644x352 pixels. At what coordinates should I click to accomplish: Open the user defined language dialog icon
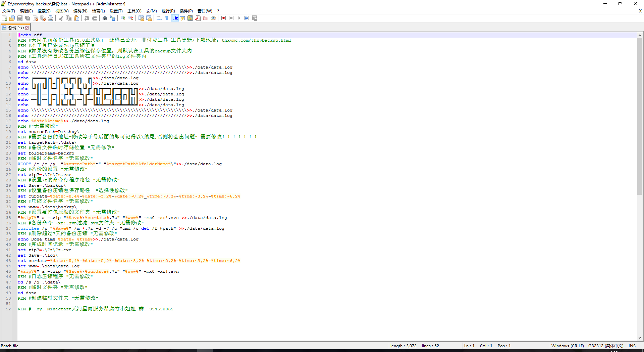[182, 18]
